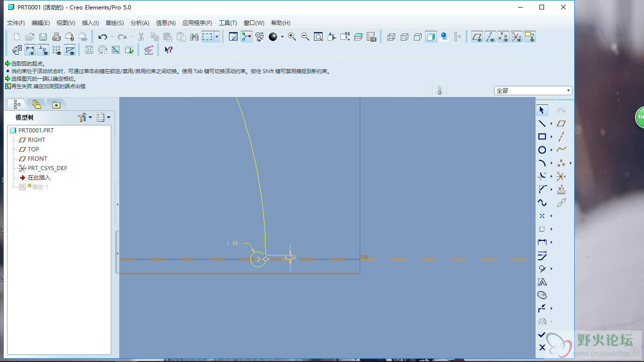Click the refit view icon

click(319, 37)
